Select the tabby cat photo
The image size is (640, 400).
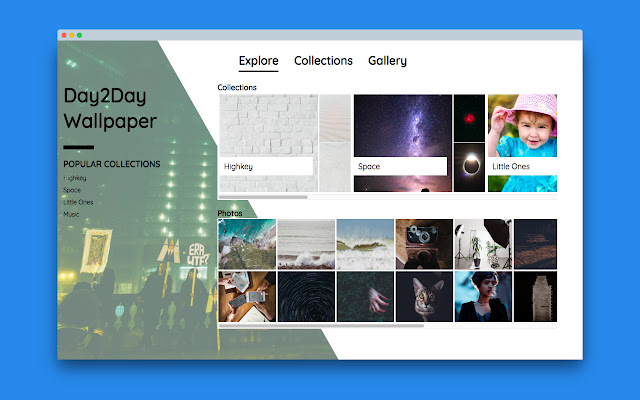424,297
